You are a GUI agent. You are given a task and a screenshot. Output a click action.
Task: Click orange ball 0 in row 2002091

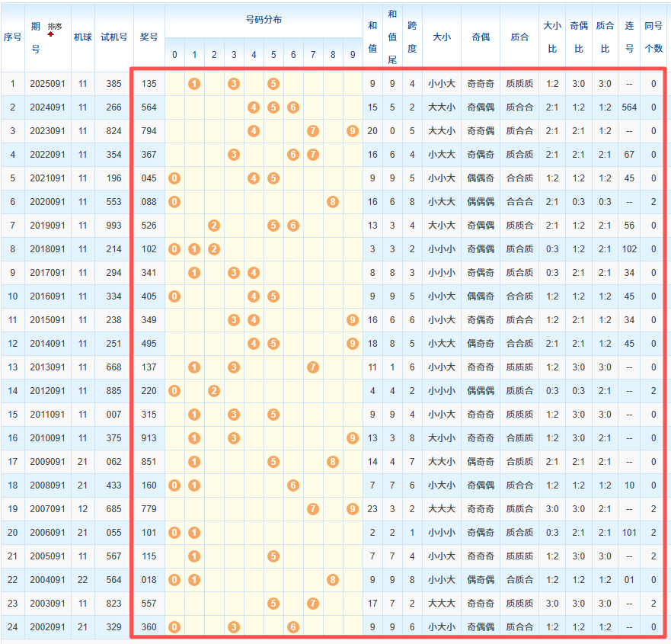(x=174, y=627)
